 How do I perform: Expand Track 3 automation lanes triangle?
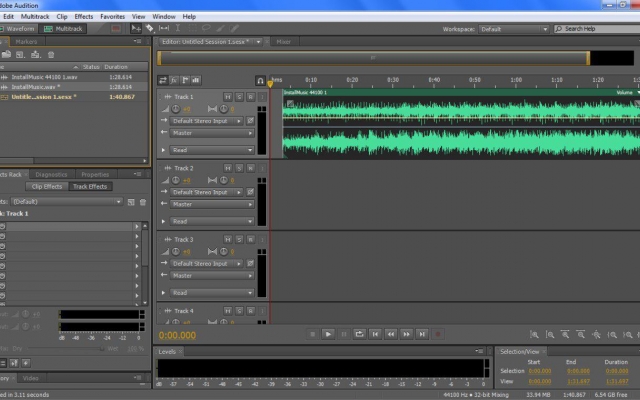click(x=163, y=293)
